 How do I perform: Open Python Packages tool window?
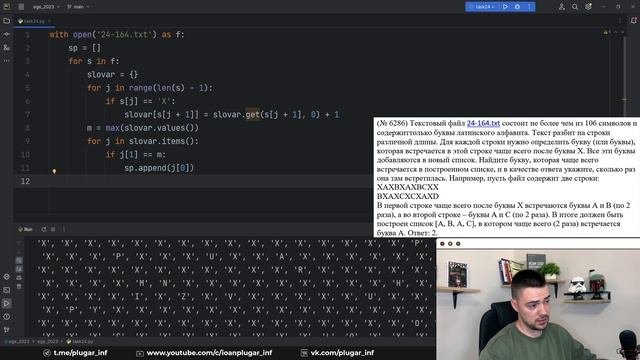point(7,277)
